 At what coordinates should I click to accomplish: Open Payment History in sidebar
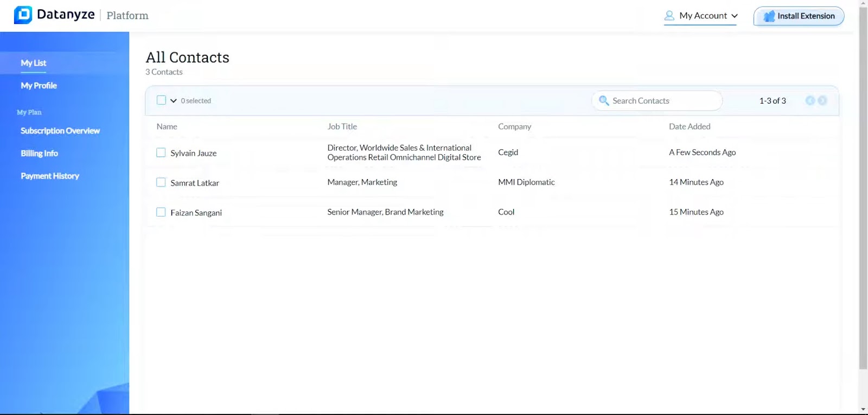(x=50, y=176)
